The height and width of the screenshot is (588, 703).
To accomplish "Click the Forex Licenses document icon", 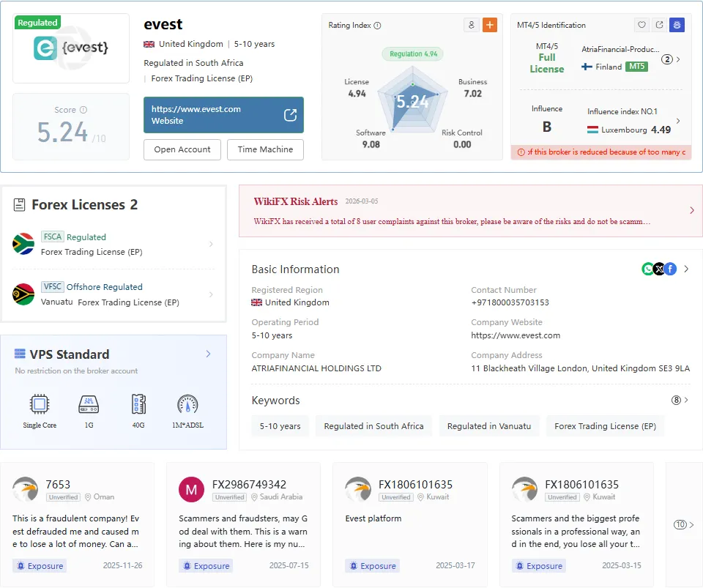I will point(19,205).
